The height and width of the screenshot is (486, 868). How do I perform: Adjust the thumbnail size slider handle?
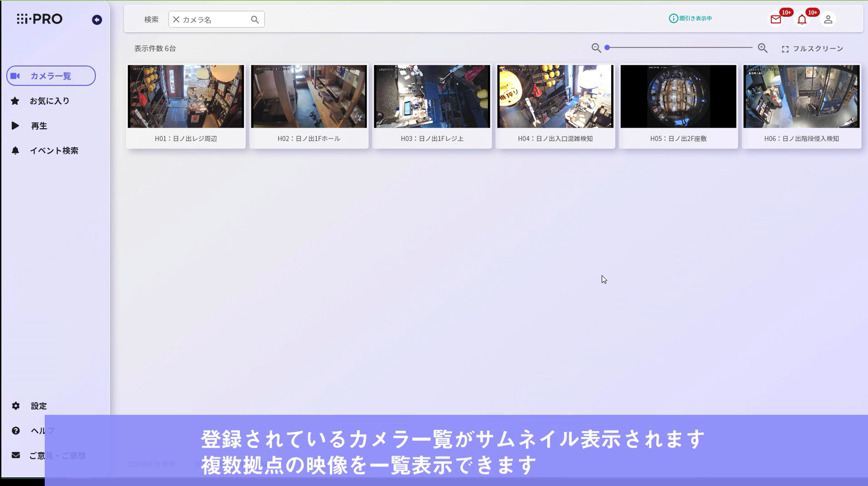click(607, 48)
